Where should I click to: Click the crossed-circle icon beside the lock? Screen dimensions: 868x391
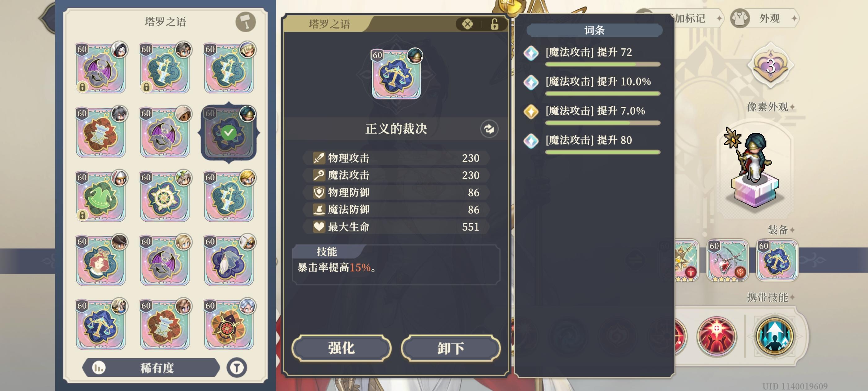(467, 24)
